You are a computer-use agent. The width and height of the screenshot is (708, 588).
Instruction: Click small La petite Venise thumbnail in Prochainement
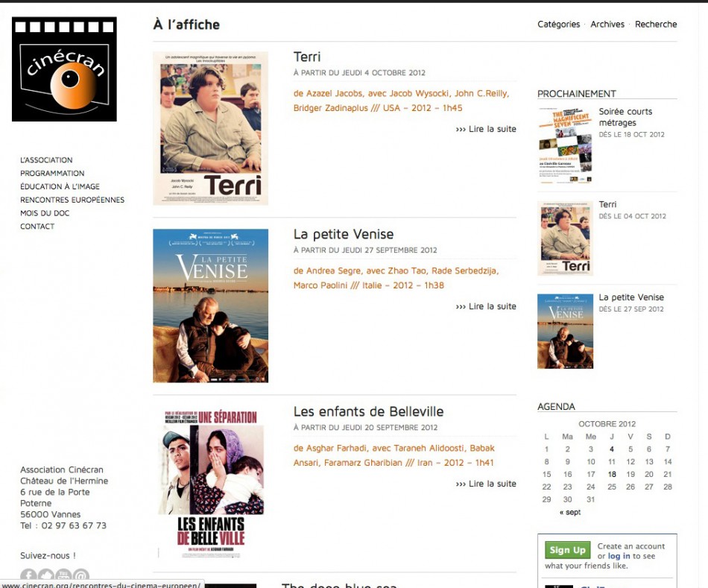click(x=565, y=331)
